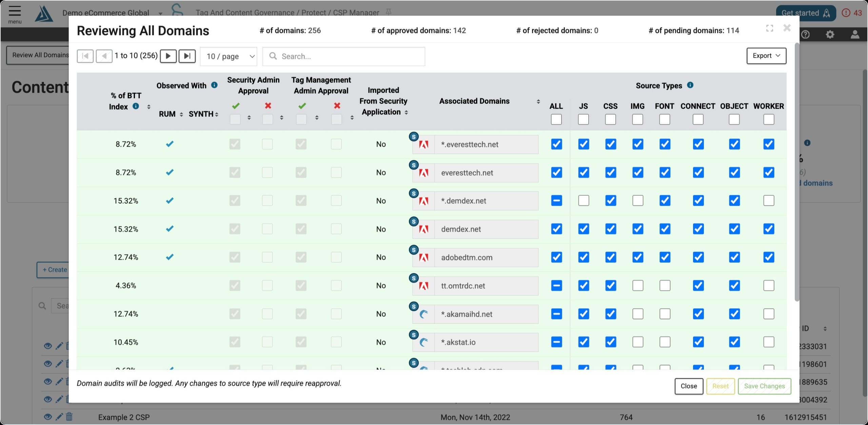The width and height of the screenshot is (868, 425).
Task: Click % of BTT Index info icon
Action: coord(136,106)
